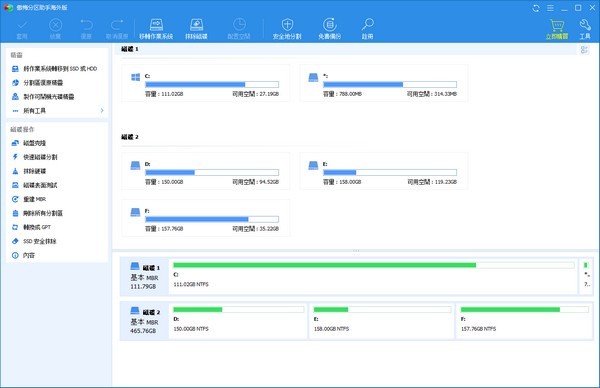Click C: 111.02GB NTFS block in disk map
The width and height of the screenshot is (600, 388).
373,276
